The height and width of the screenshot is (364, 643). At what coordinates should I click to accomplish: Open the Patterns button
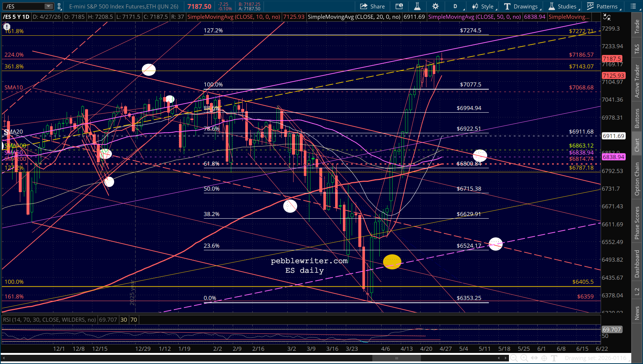603,6
